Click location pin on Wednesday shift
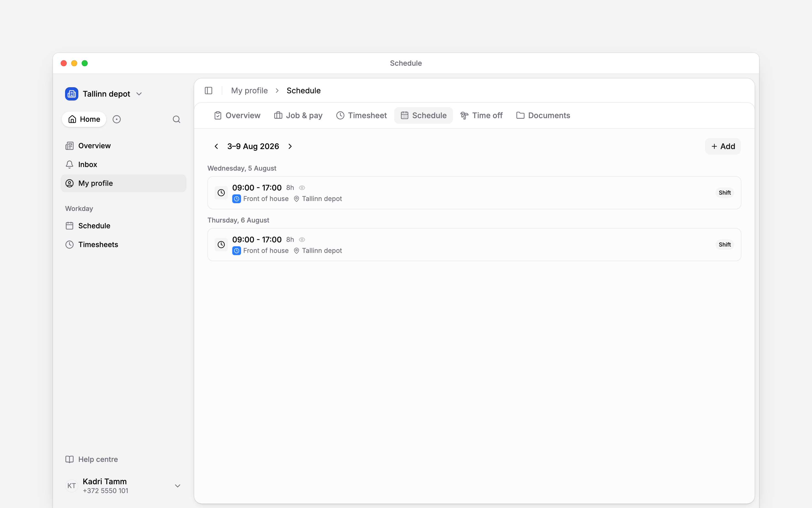This screenshot has height=508, width=812. 297,199
